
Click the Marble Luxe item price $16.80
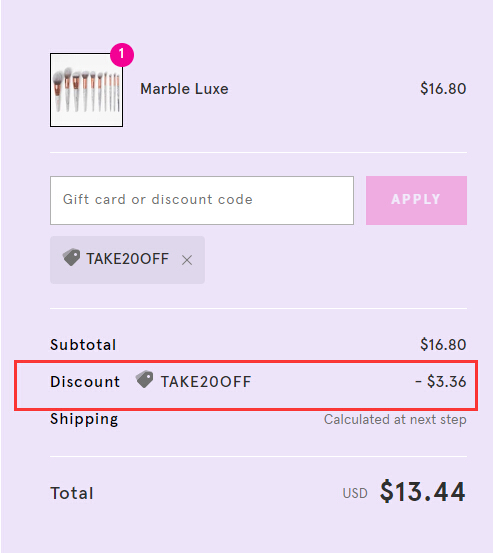(443, 89)
